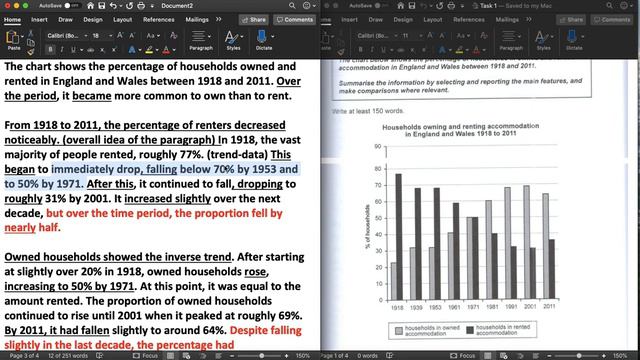Expand highlight color arrow in Document2

[157, 50]
